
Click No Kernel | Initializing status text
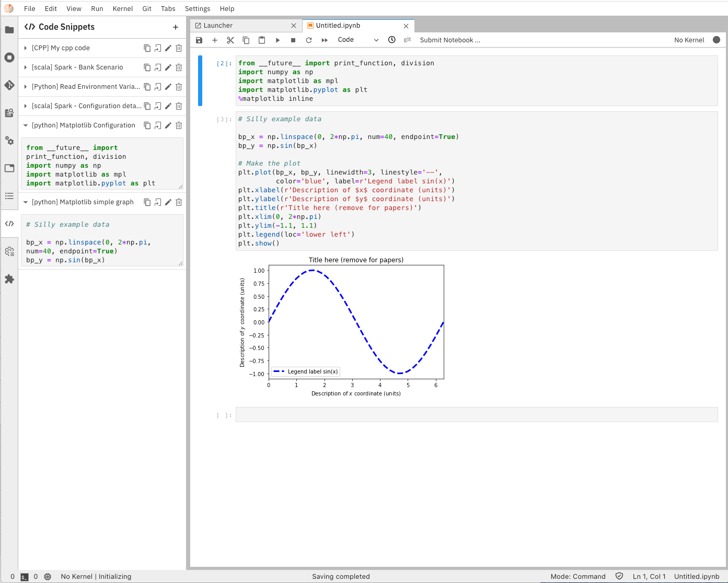click(96, 577)
